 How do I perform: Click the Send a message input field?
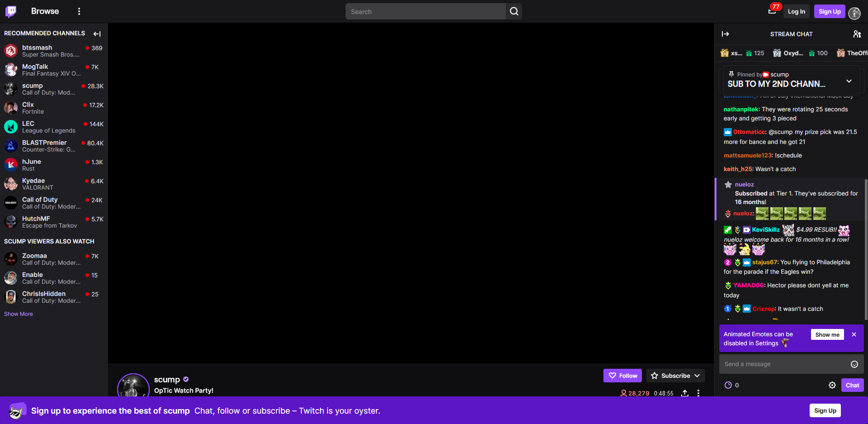click(x=783, y=364)
